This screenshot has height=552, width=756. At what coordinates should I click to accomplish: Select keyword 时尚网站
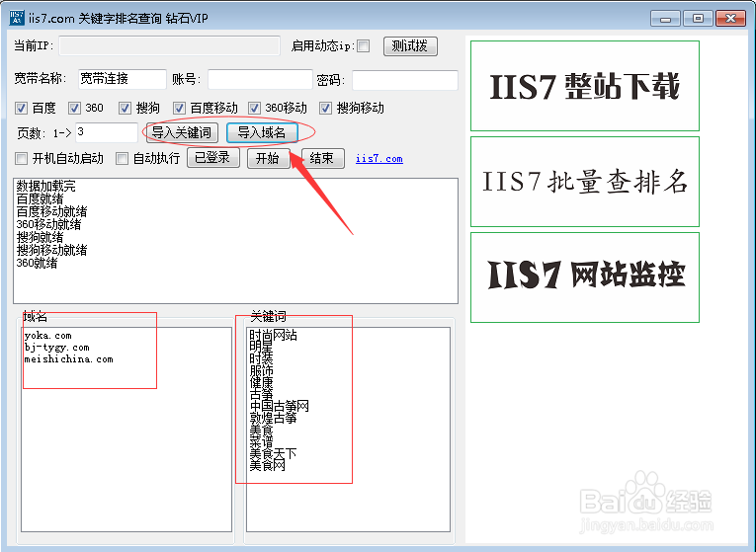click(273, 335)
